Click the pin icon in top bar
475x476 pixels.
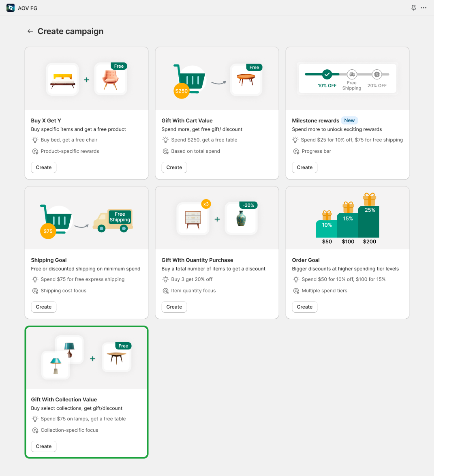coord(413,8)
